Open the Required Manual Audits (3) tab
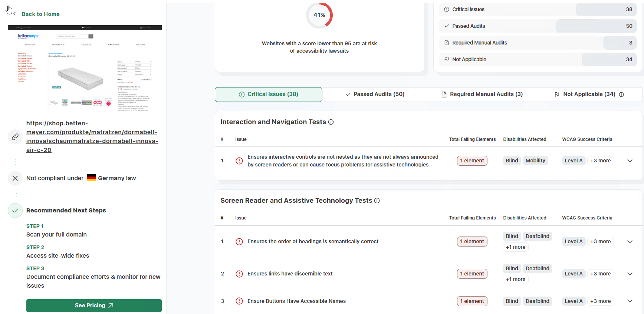Image resolution: width=644 pixels, height=314 pixels. coord(482,94)
